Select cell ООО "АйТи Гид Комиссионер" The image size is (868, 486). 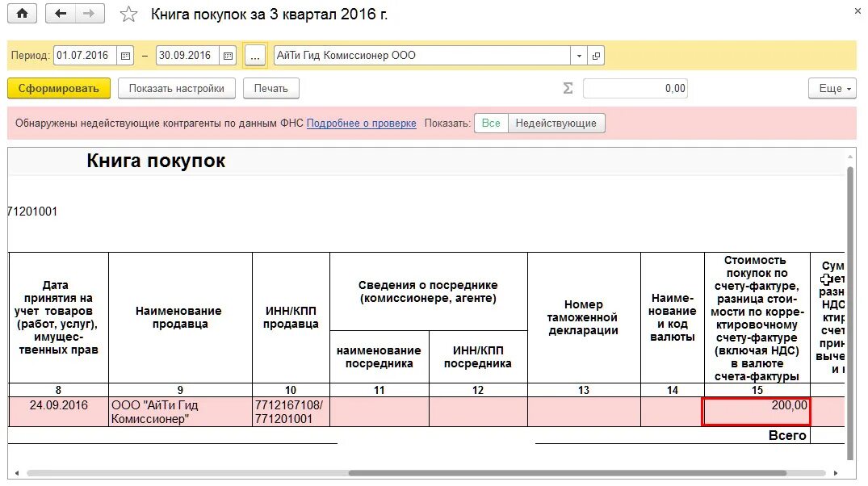pos(181,412)
